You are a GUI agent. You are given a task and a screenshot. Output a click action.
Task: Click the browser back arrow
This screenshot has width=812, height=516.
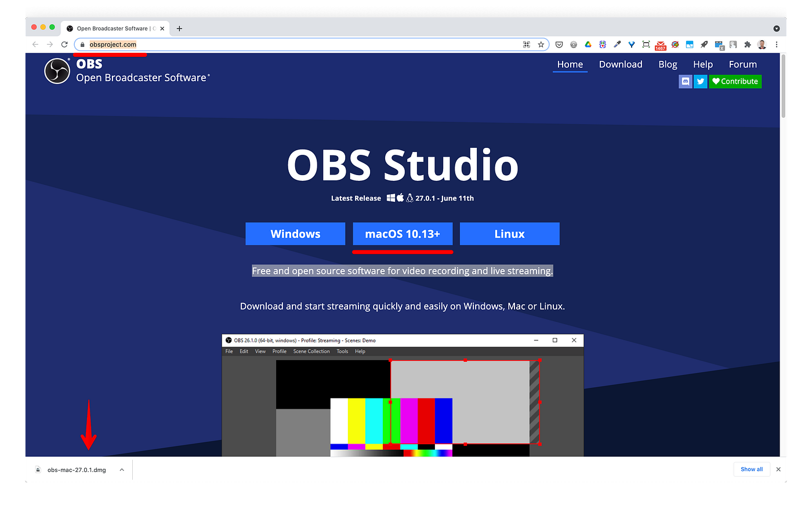coord(35,45)
